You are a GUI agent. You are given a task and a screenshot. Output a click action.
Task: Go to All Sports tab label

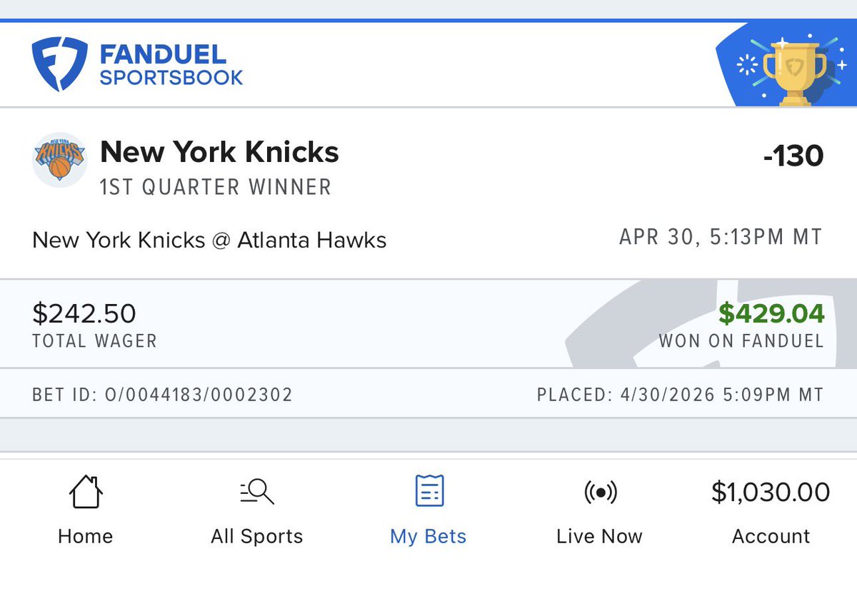coord(257,537)
